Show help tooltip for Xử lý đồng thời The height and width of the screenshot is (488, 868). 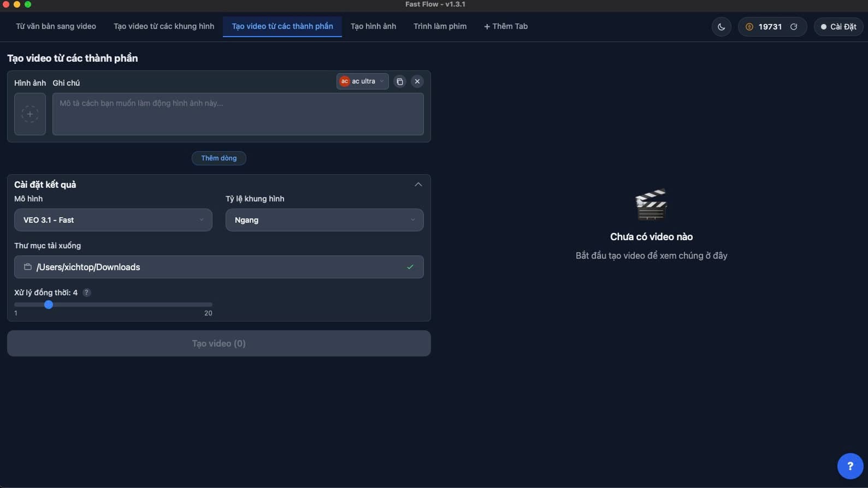point(86,293)
